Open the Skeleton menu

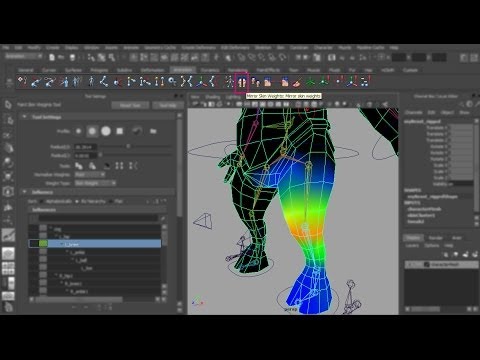point(263,48)
